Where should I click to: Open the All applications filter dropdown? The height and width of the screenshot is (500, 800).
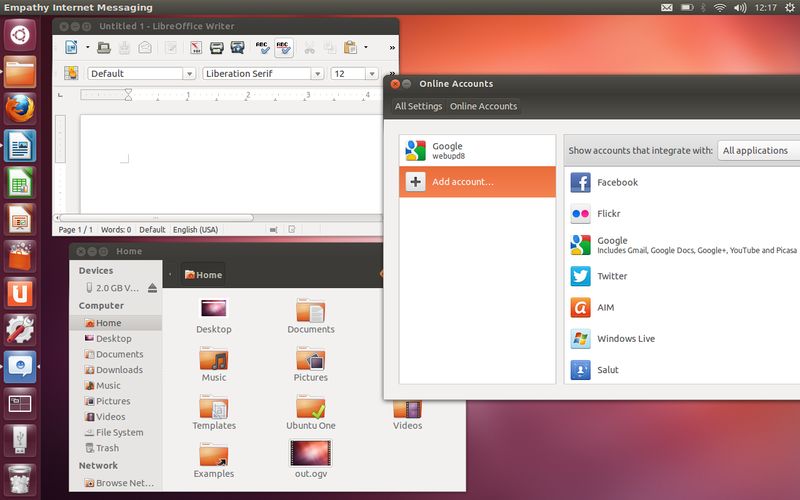[759, 151]
